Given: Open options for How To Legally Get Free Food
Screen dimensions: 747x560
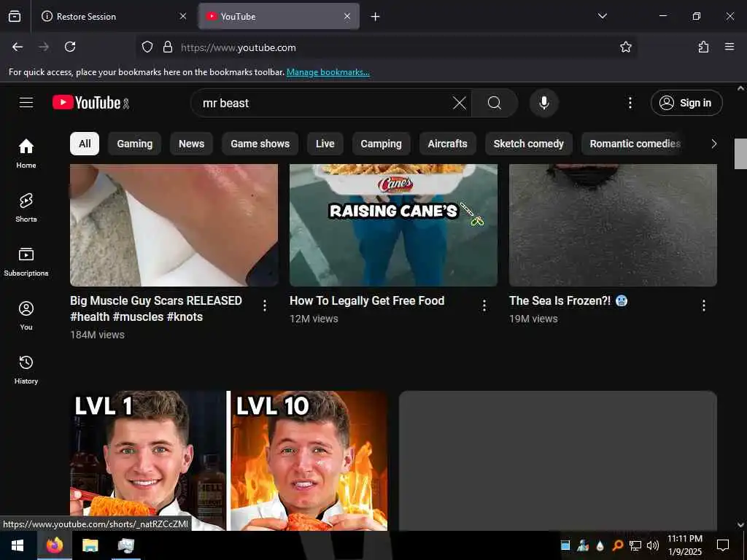Looking at the screenshot, I should 484,306.
